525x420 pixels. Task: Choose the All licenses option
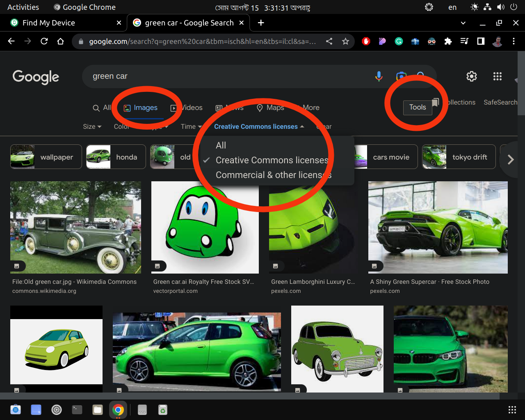click(221, 146)
